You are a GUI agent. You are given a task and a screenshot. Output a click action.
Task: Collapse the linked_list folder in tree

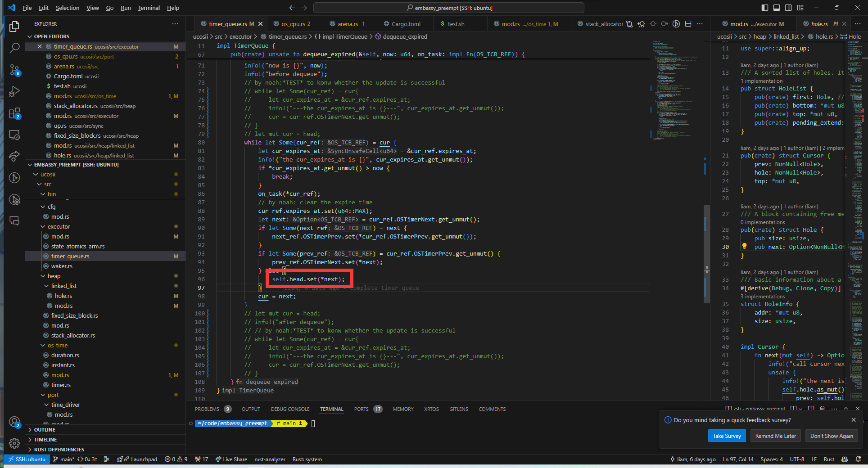click(105, 286)
